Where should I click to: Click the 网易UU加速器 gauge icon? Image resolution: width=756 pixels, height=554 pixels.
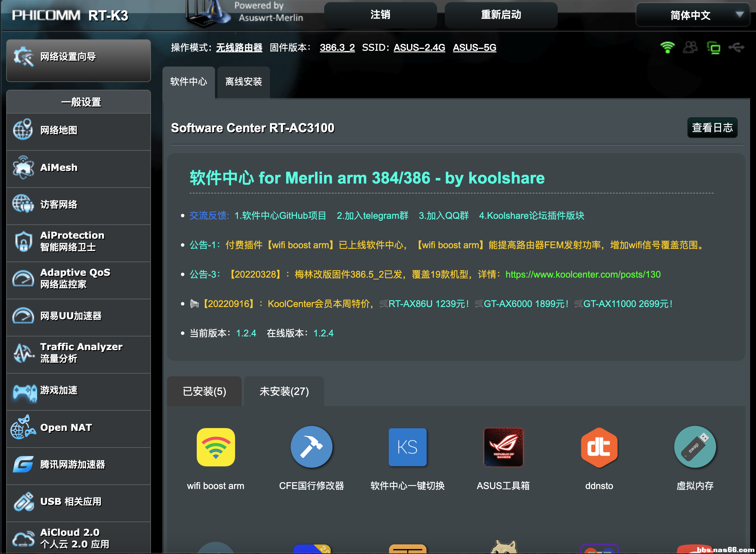pyautogui.click(x=23, y=316)
